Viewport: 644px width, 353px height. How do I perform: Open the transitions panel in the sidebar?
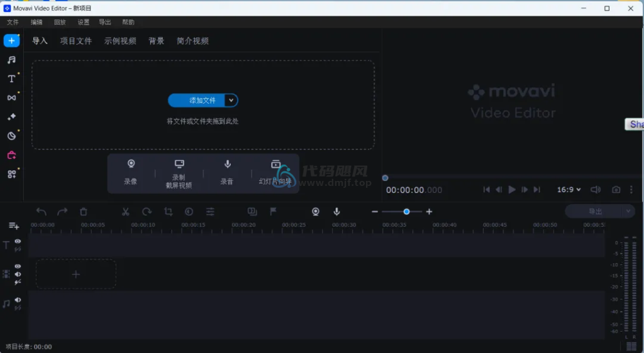(11, 97)
